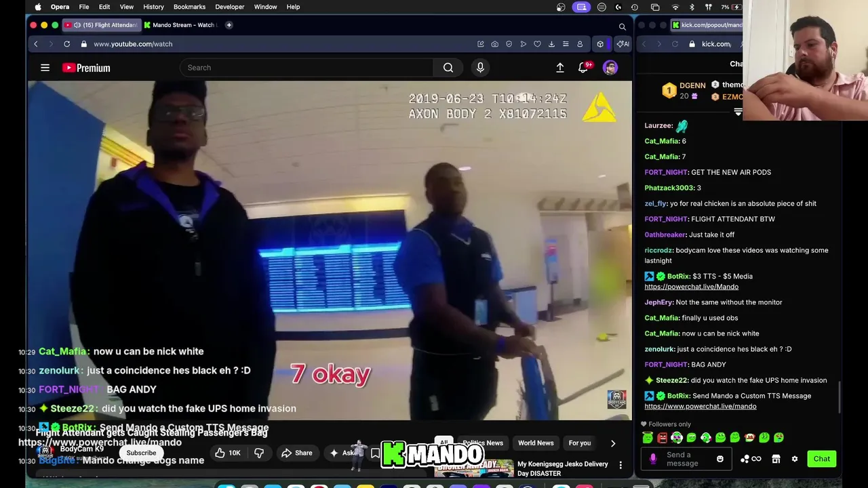Open the Apple menu
Viewport: 868px width, 488px height.
coord(38,7)
